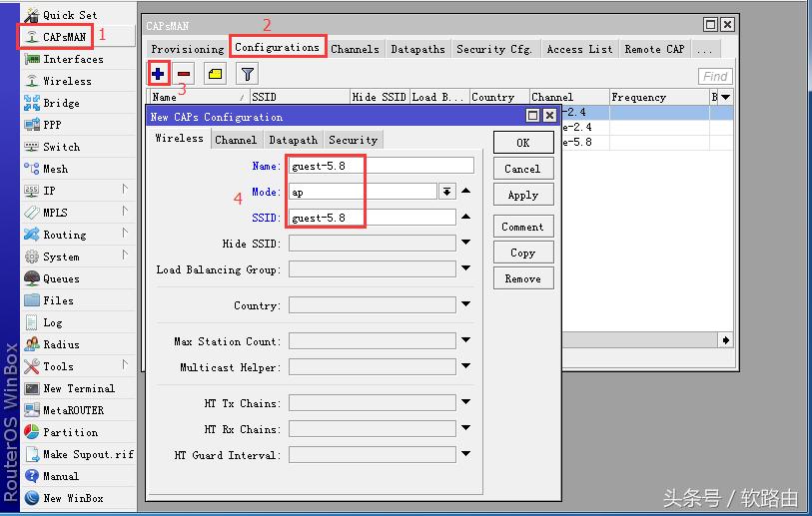Expand the Multicast Helper option
812x516 pixels.
[x=466, y=366]
